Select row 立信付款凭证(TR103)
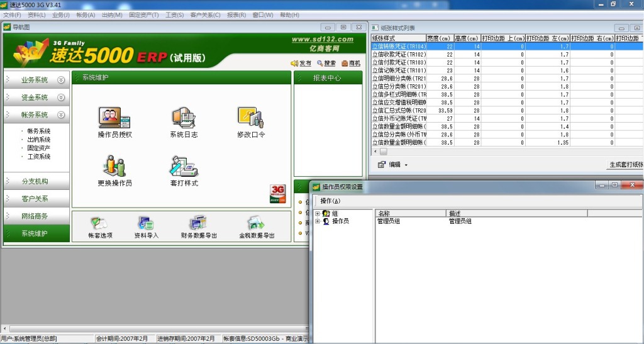 [x=508, y=62]
